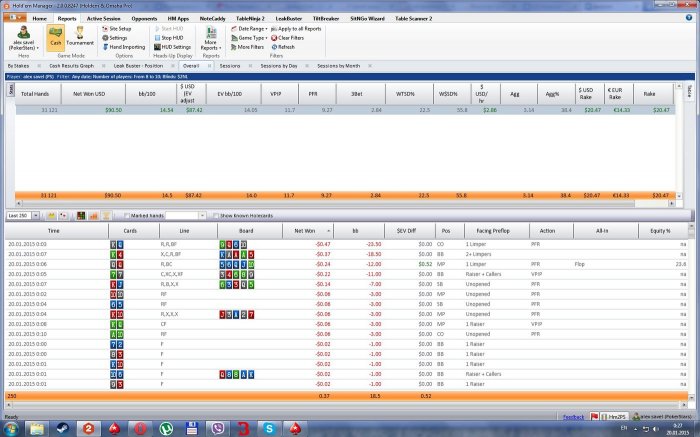
Task: Select the Cash game mode icon
Action: (x=56, y=37)
